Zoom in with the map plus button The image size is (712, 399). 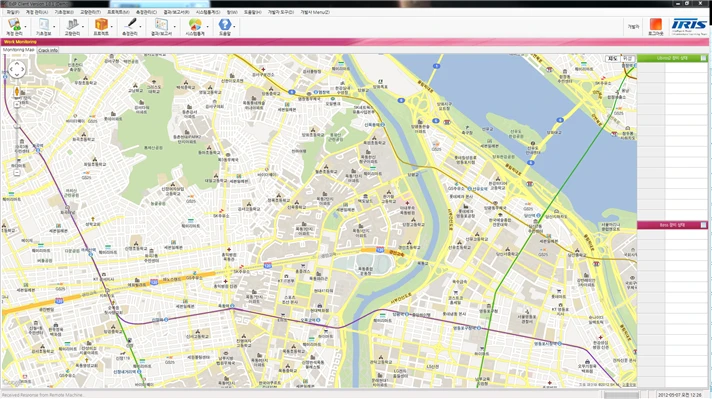[x=17, y=104]
